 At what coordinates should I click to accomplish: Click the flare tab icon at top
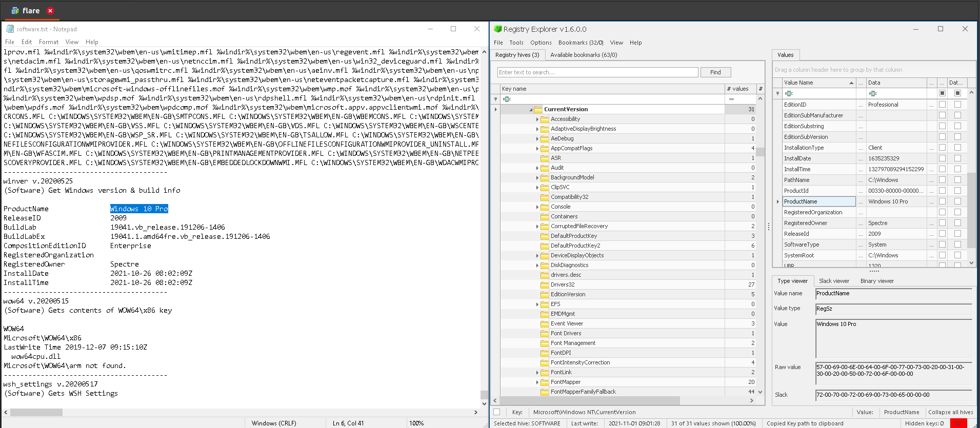tap(15, 11)
